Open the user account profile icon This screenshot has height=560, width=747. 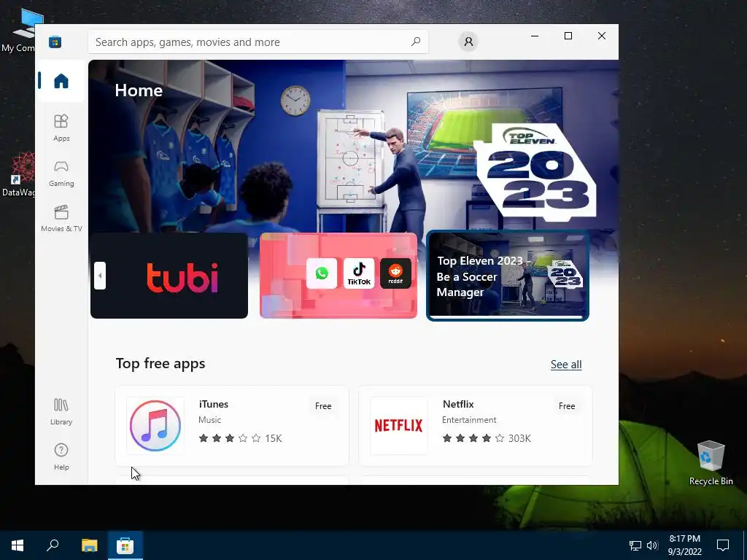tap(468, 42)
